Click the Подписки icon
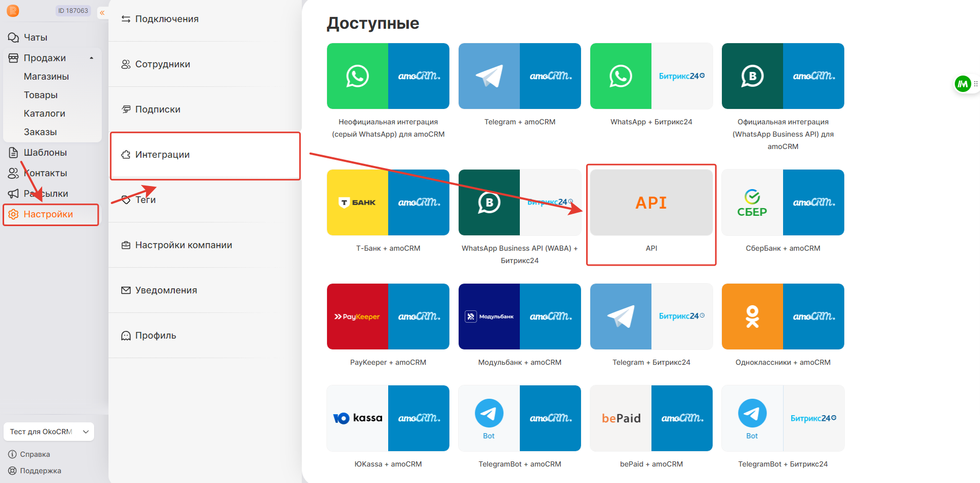Viewport: 980px width, 483px height. pyautogui.click(x=126, y=109)
